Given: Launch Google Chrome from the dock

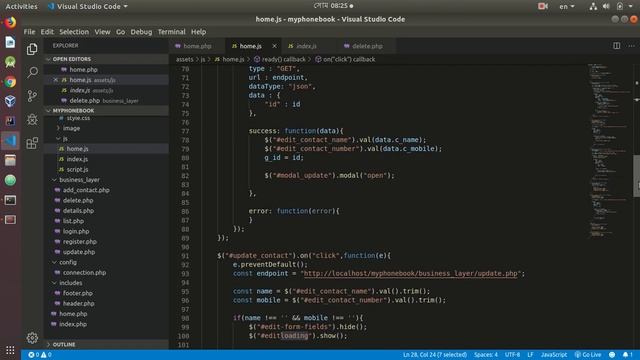Looking at the screenshot, I should pos(10,82).
